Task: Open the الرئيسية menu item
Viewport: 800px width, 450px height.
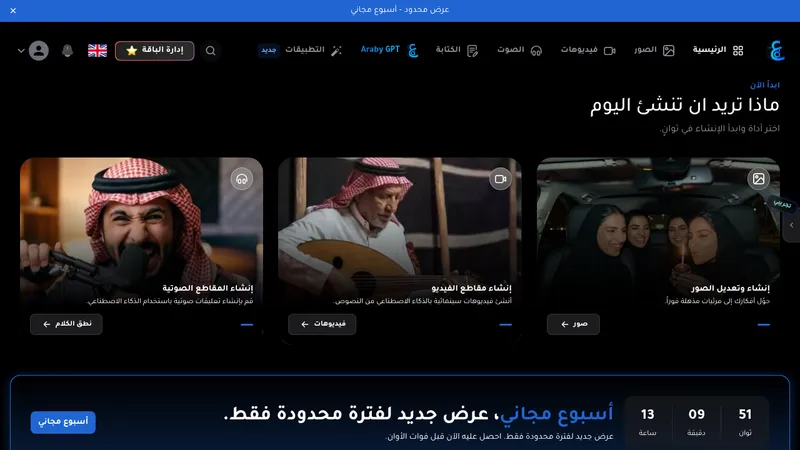Action: coord(718,50)
